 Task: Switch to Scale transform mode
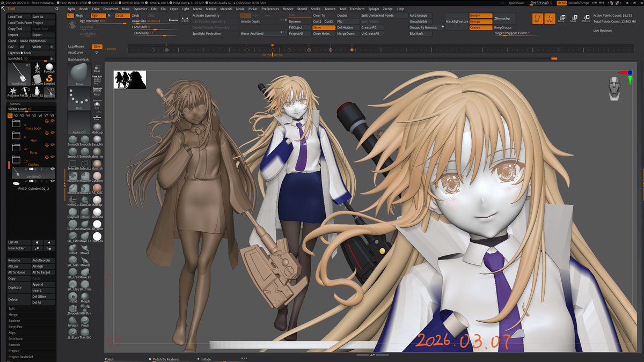click(x=573, y=19)
